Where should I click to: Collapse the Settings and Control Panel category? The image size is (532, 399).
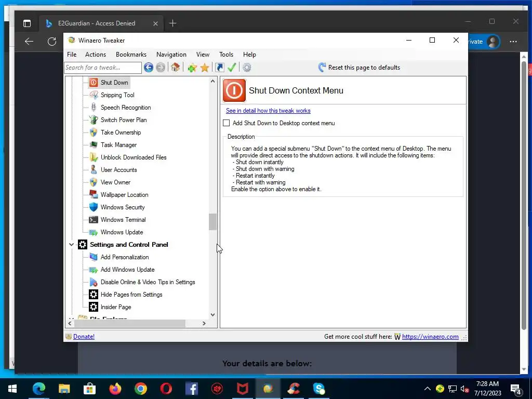tap(71, 245)
